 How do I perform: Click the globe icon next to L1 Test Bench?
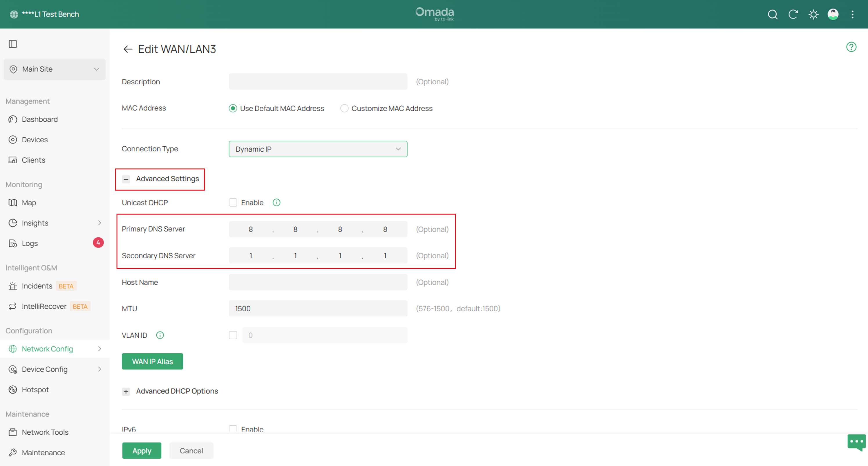pos(14,14)
